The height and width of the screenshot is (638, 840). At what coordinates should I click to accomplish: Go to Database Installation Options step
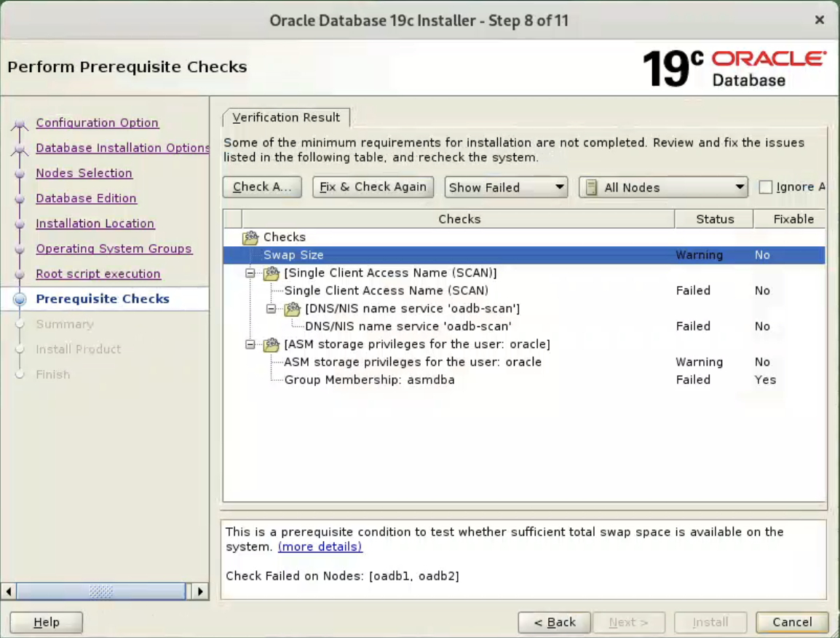tap(122, 148)
